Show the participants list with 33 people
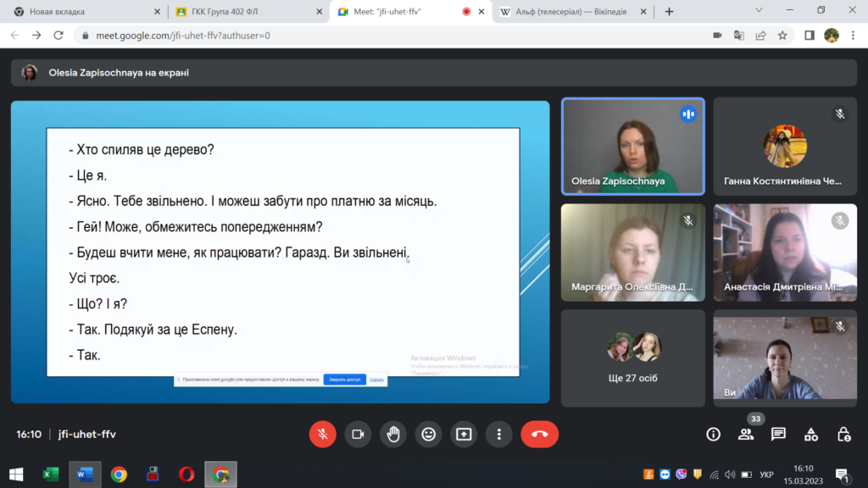This screenshot has height=488, width=868. [746, 434]
